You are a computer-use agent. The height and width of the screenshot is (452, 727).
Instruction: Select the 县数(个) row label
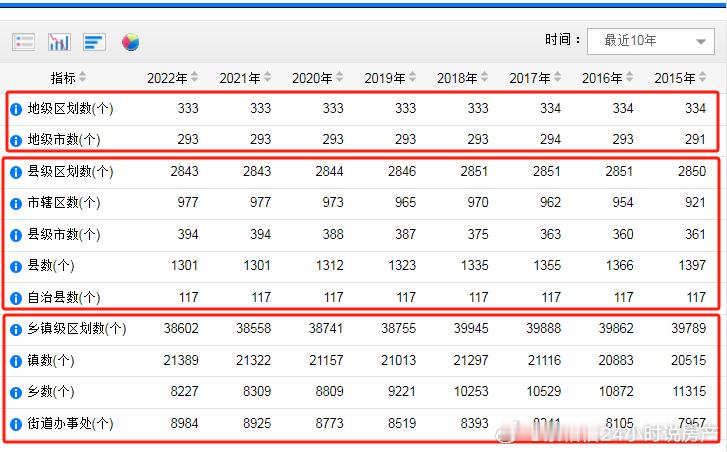click(x=51, y=266)
